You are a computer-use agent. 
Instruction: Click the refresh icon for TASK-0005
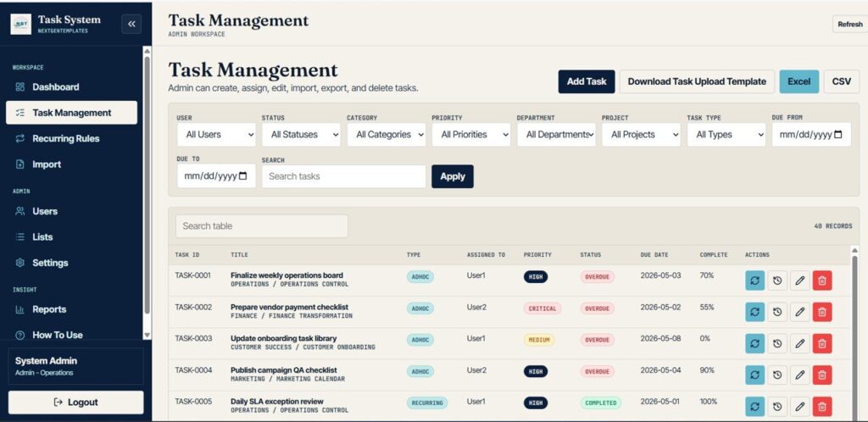click(x=754, y=407)
